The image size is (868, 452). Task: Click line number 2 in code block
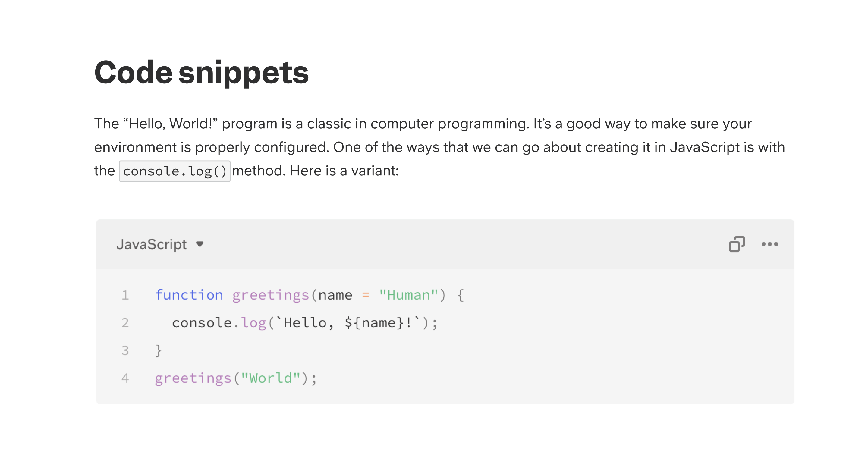[125, 323]
